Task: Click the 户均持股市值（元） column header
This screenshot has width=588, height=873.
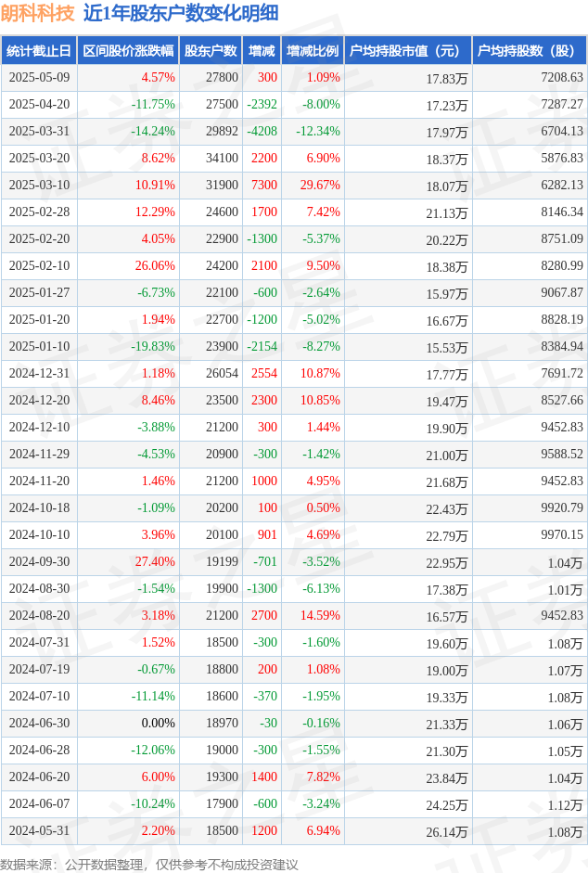Action: click(408, 51)
